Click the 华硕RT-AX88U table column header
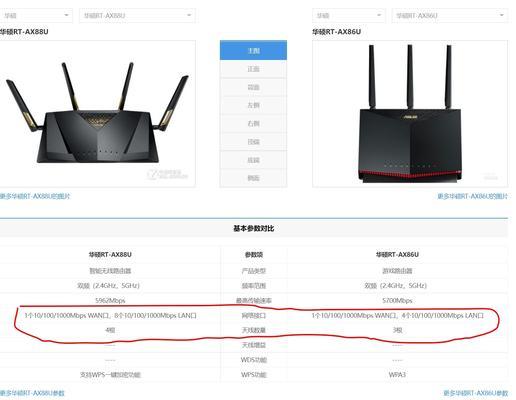Image resolution: width=516 pixels, height=400 pixels. (x=110, y=255)
